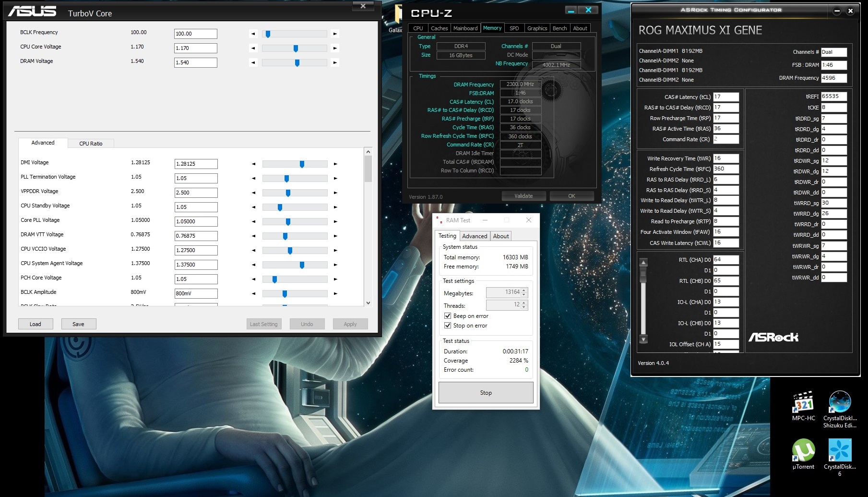Image resolution: width=868 pixels, height=497 pixels.
Task: Click the tREFI value field
Action: (x=834, y=97)
